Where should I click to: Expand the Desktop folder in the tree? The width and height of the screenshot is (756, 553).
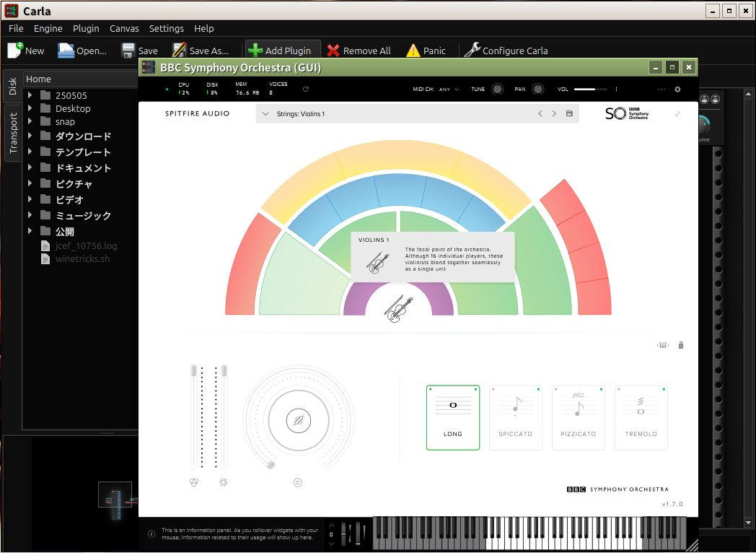[x=30, y=108]
